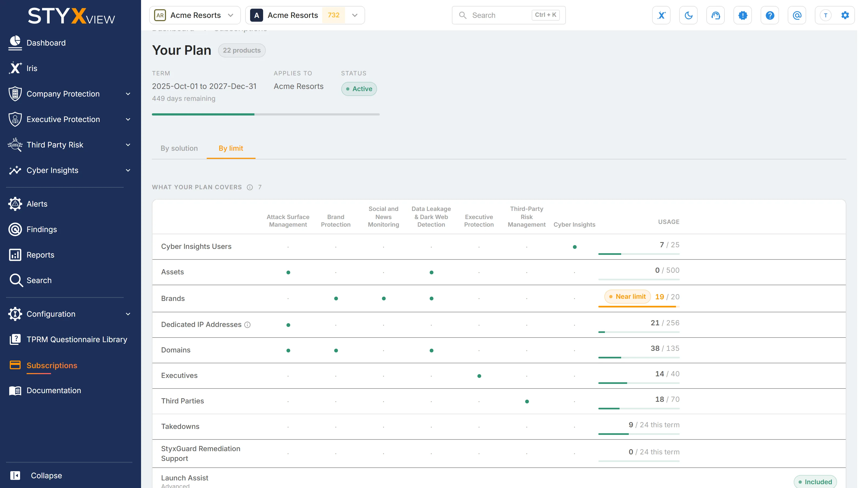This screenshot has width=868, height=488.
Task: Collapse the sidebar
Action: (x=36, y=476)
